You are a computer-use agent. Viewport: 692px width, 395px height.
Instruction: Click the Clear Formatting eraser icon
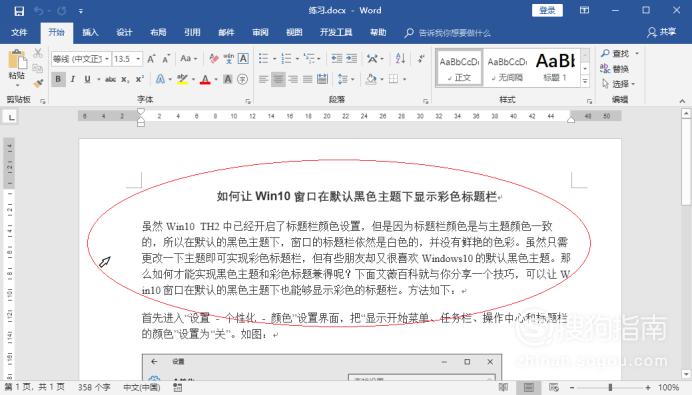(214, 58)
